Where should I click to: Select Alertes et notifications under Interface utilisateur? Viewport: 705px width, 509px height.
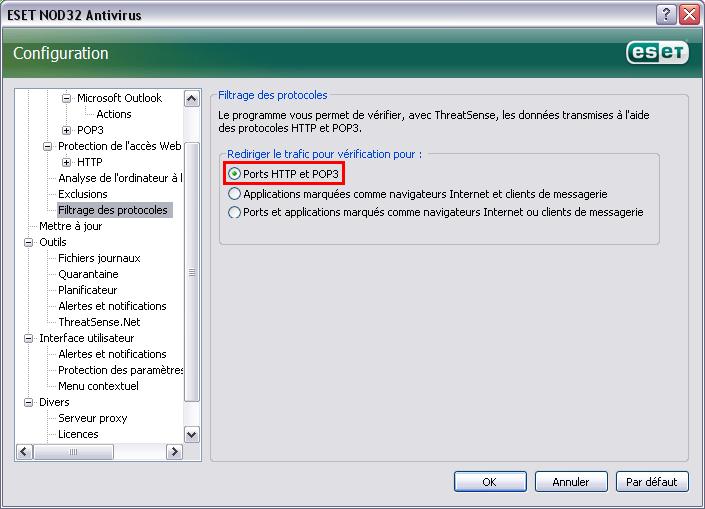[112, 354]
